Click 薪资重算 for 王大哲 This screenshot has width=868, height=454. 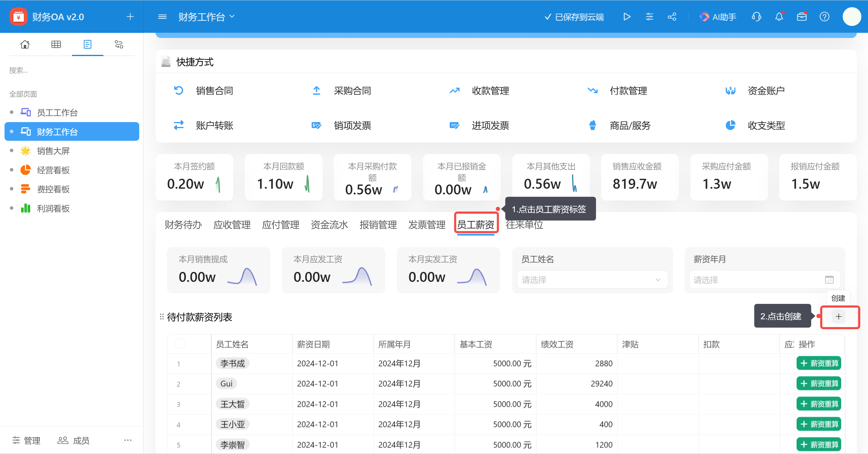(819, 404)
